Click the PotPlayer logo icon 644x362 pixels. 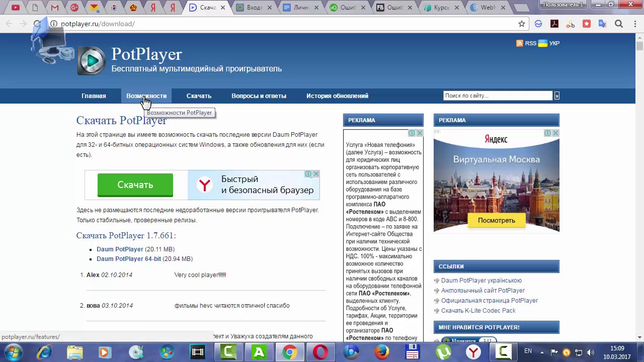(x=91, y=60)
